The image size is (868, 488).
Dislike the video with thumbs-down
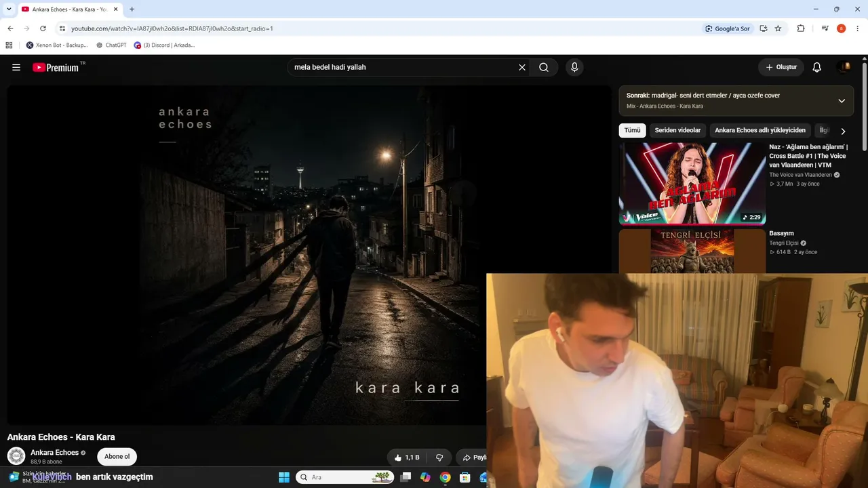point(439,457)
